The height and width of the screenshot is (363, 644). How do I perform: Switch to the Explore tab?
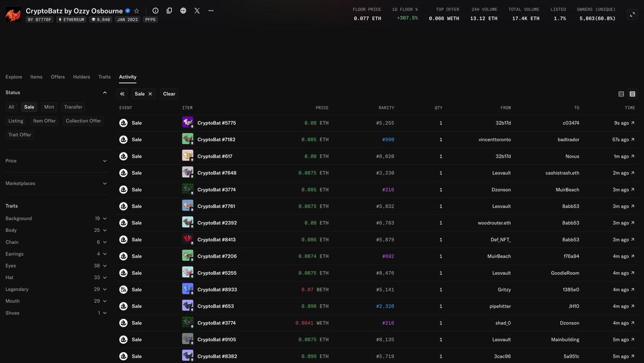tap(14, 77)
